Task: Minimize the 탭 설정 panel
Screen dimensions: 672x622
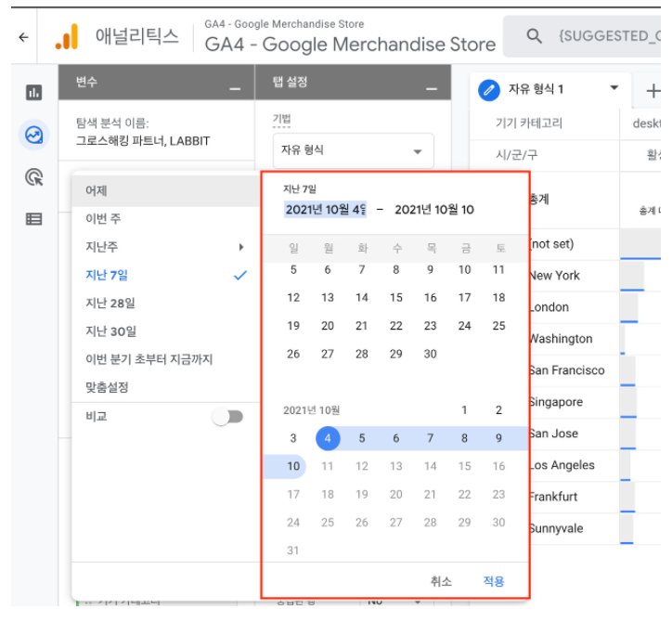Action: click(432, 89)
